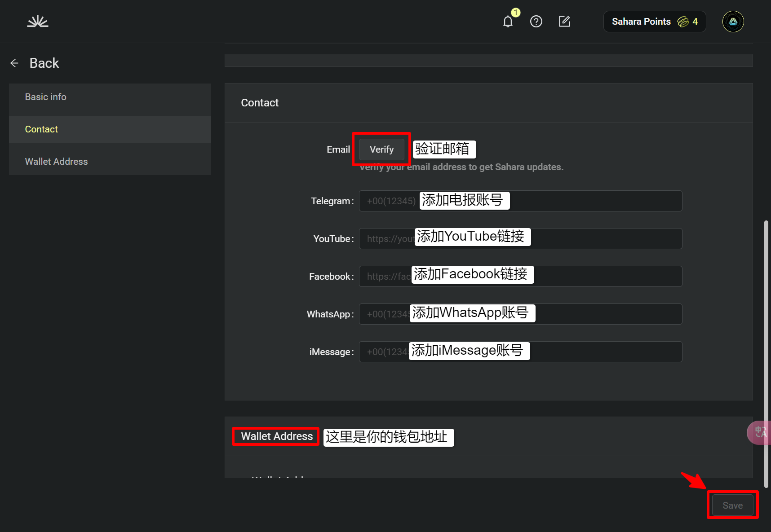Click the Sahara logo icon
Viewport: 771px width, 532px height.
click(x=37, y=22)
